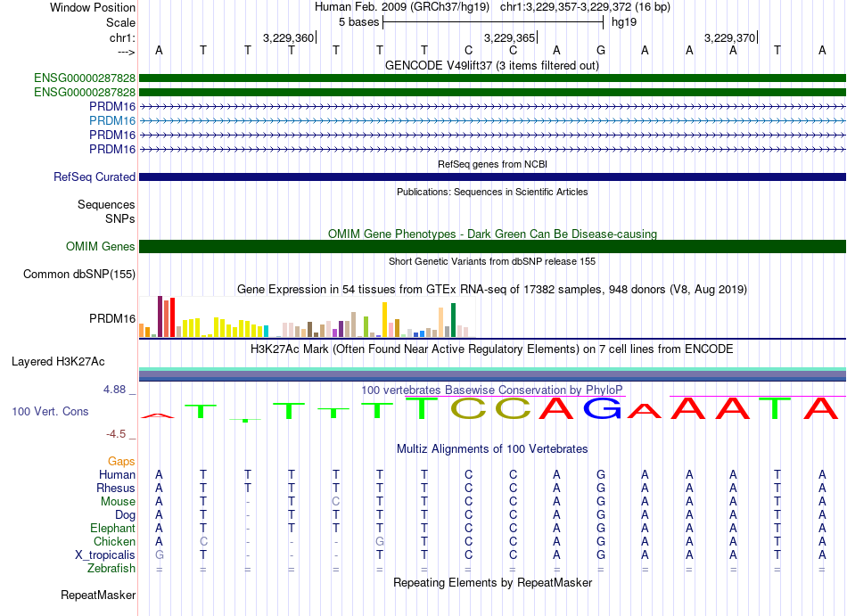
Task: Click the G base in chr1 sequence row
Action: (601, 50)
